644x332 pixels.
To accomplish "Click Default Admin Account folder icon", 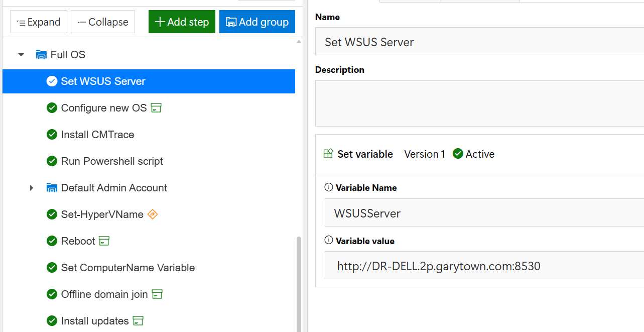I will point(52,188).
